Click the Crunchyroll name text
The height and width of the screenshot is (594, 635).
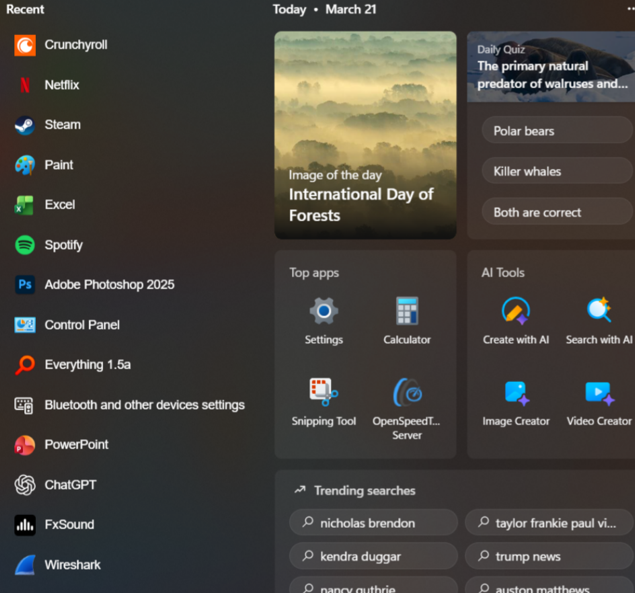[x=76, y=45]
